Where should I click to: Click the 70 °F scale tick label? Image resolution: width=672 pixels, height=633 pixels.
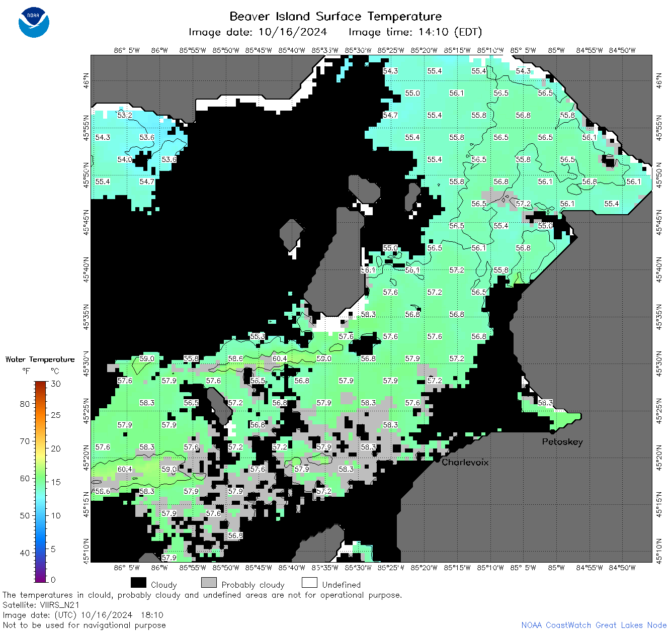(x=25, y=441)
